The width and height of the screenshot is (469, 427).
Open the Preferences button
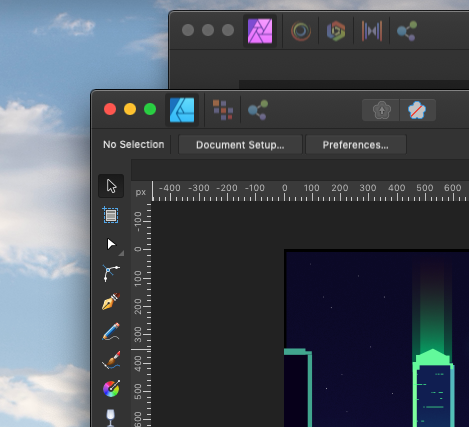coord(356,145)
